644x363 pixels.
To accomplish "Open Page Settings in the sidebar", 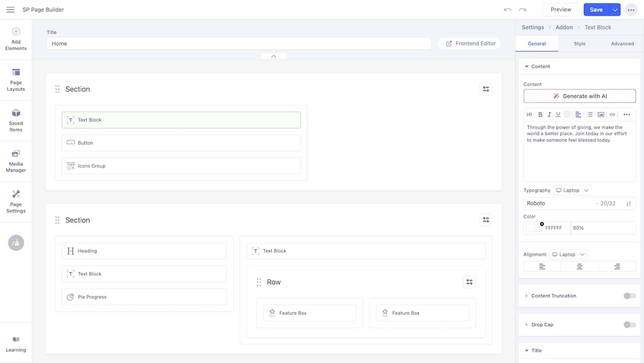I will point(16,201).
